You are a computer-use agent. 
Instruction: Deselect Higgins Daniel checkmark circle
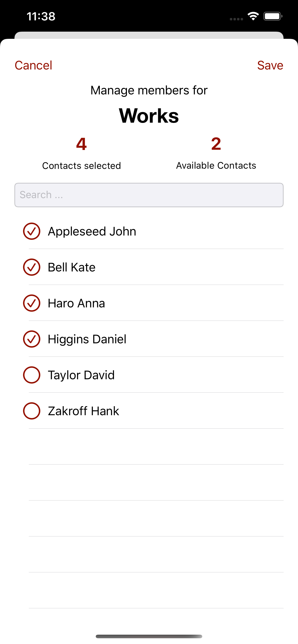point(32,339)
